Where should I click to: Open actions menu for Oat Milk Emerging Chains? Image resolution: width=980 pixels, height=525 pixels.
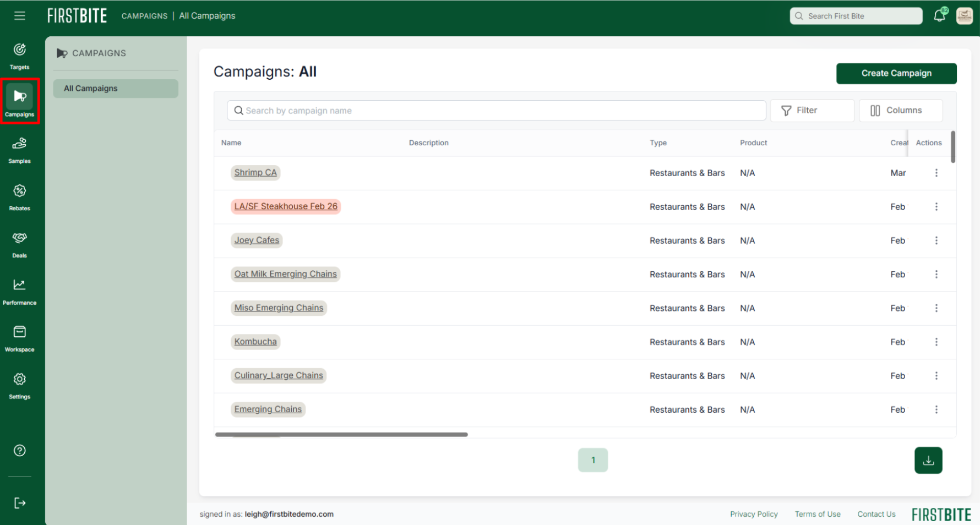(x=936, y=274)
